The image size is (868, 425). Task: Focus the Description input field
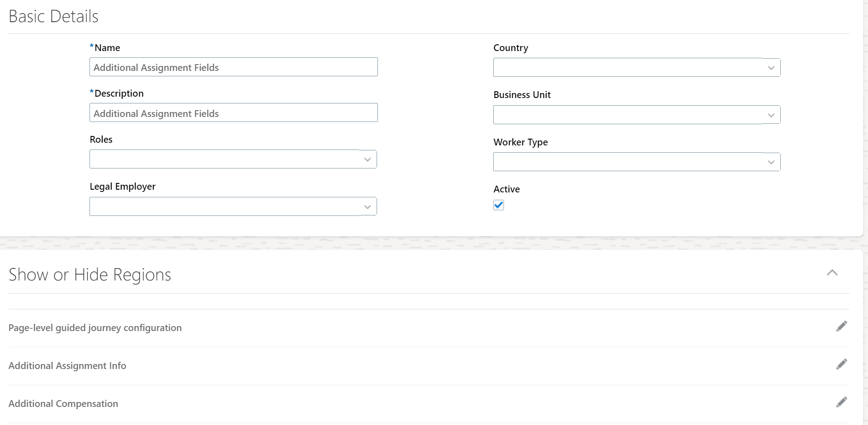(234, 112)
